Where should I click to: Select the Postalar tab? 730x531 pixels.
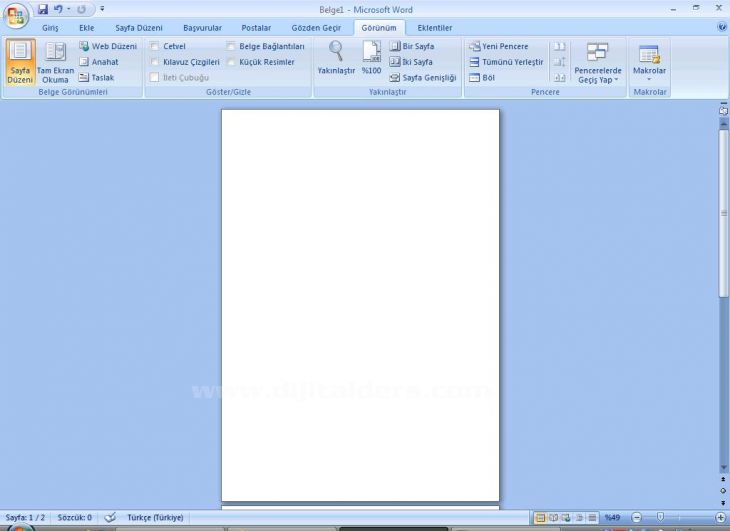point(256,28)
